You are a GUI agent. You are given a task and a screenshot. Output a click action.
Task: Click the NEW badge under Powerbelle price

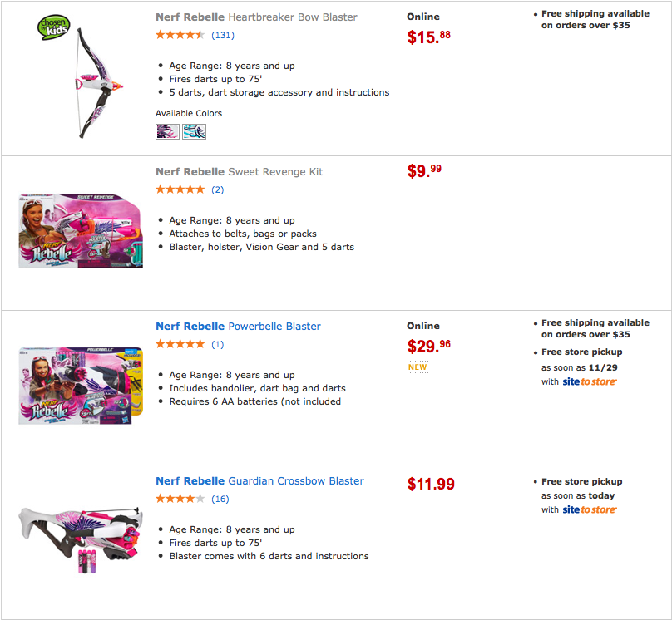418,367
